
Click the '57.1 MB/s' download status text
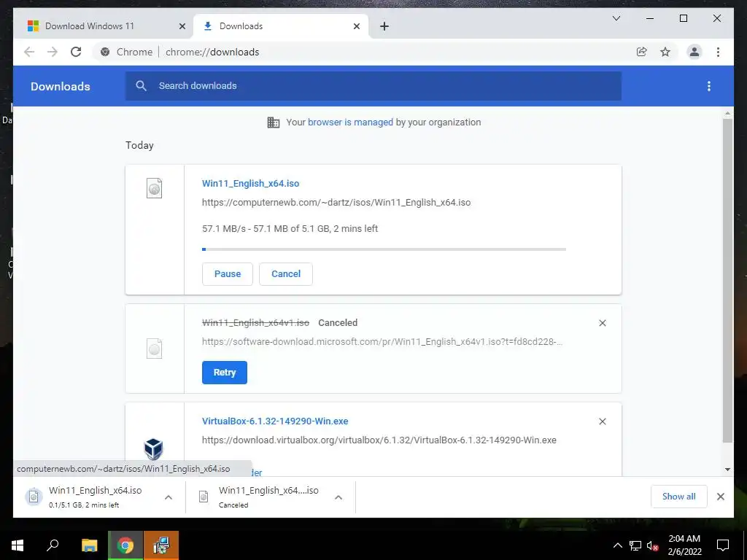coord(290,228)
